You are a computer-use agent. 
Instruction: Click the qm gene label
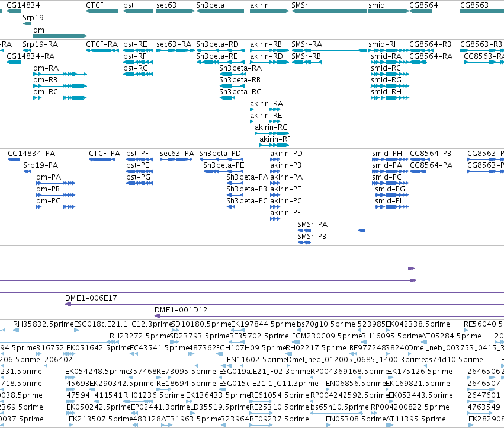coord(38,30)
